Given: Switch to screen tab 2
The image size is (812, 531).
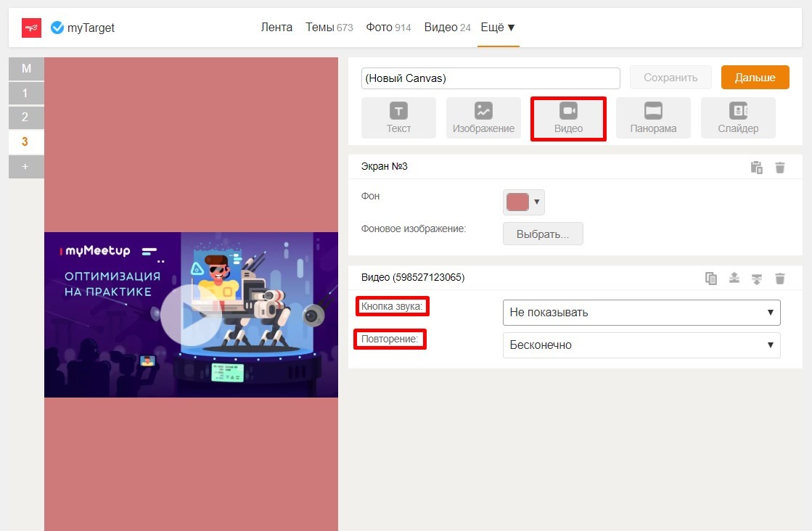Looking at the screenshot, I should [25, 118].
